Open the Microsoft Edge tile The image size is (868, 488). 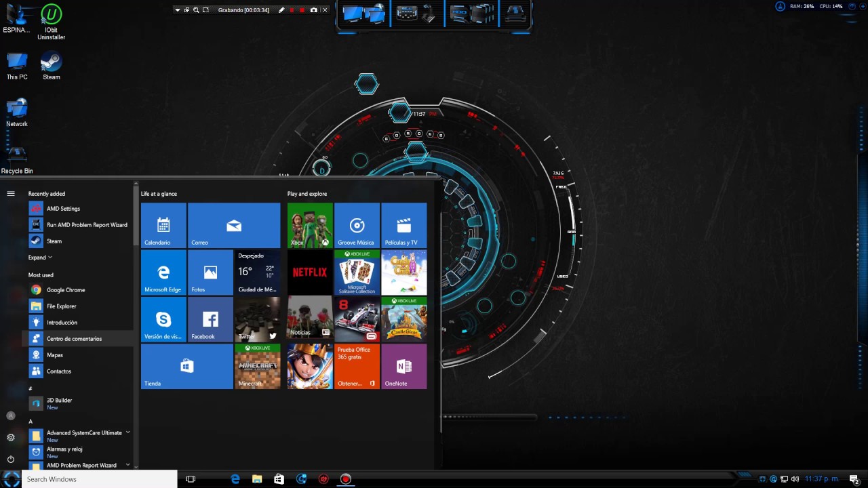163,272
